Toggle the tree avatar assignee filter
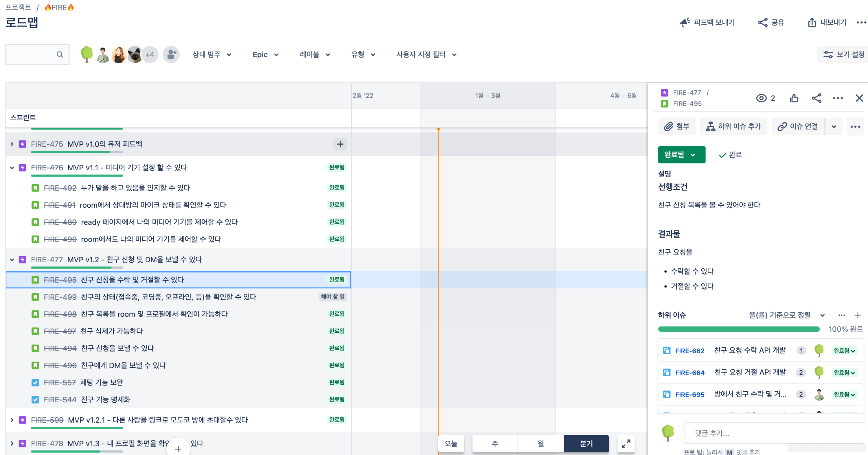This screenshot has height=455, width=868. point(87,55)
